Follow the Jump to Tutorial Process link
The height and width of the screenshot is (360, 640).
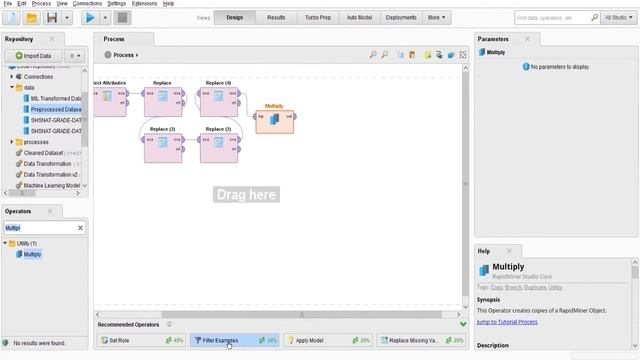507,322
